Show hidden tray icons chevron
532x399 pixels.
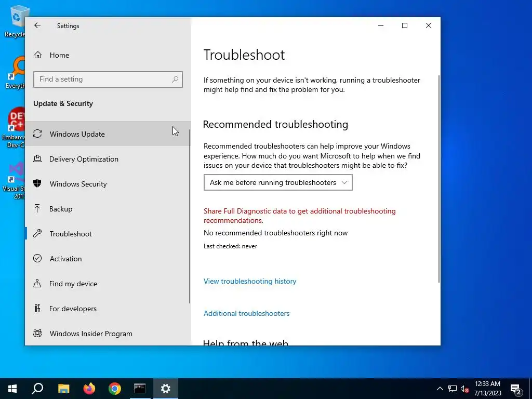point(440,389)
